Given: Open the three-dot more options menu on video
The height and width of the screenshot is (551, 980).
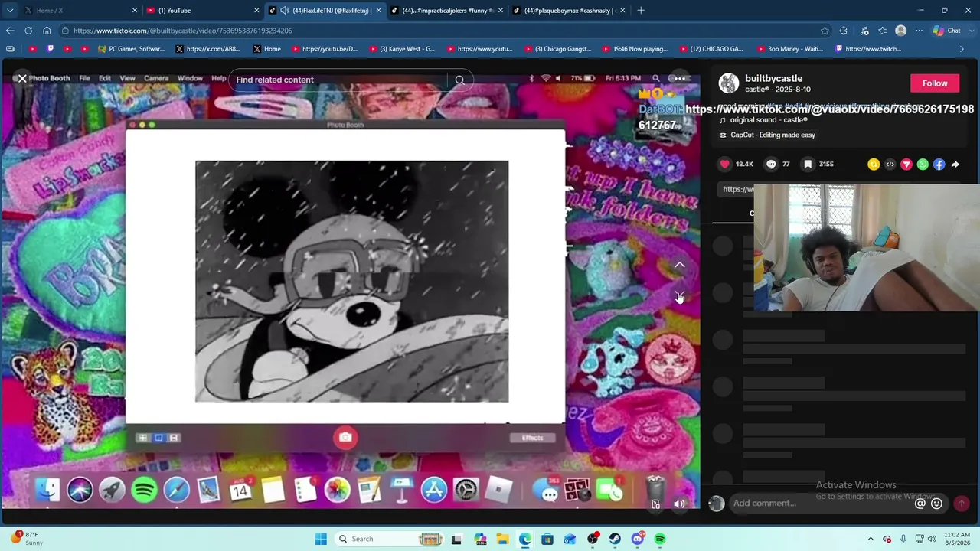Looking at the screenshot, I should click(678, 78).
